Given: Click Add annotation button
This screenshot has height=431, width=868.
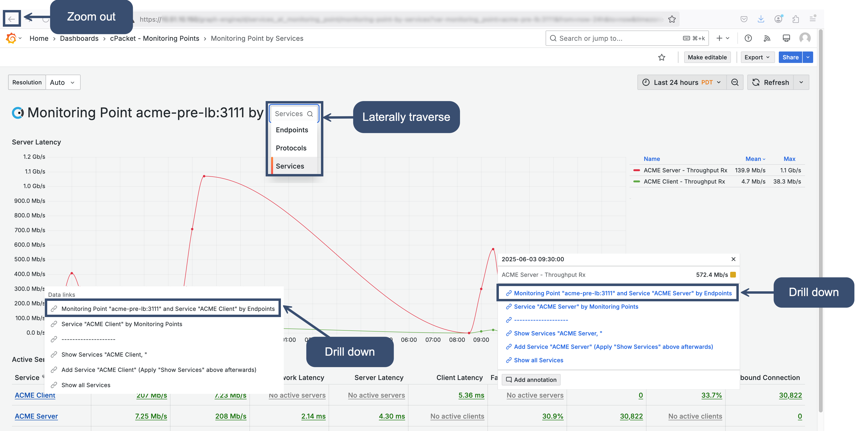Looking at the screenshot, I should point(531,380).
